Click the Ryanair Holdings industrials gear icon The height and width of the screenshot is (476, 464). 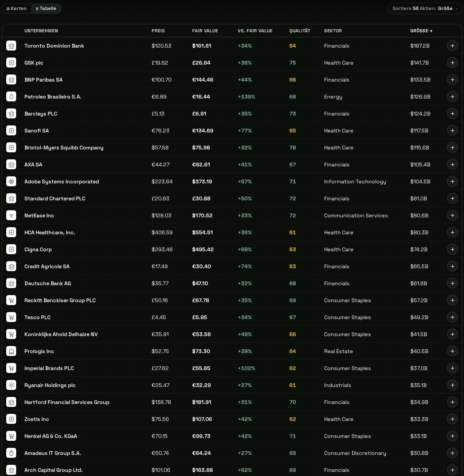pyautogui.click(x=11, y=385)
